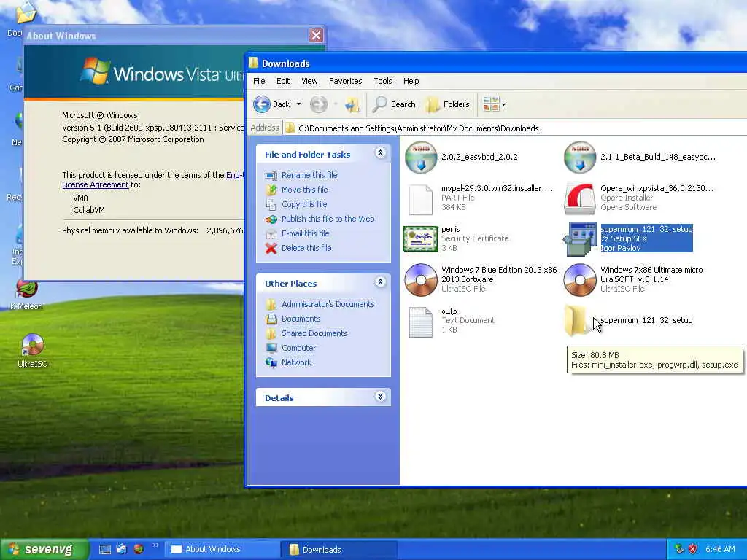The height and width of the screenshot is (560, 747).
Task: Select the supermium 7z Setup SFX icon
Action: [x=580, y=239]
